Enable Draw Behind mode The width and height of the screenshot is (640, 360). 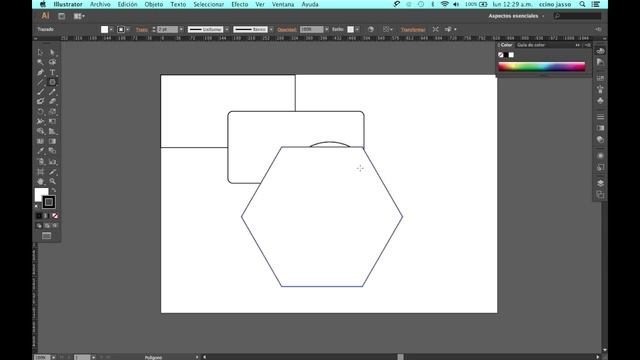(47, 225)
